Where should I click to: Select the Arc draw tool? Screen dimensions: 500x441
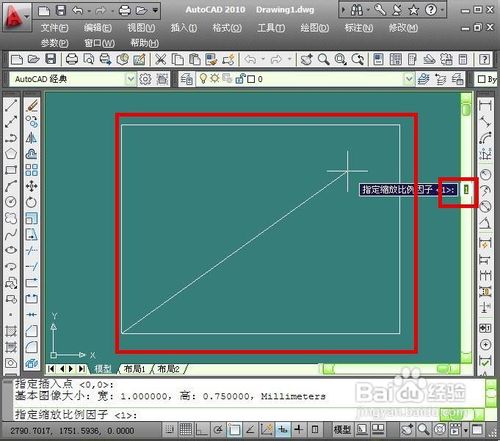tap(11, 186)
